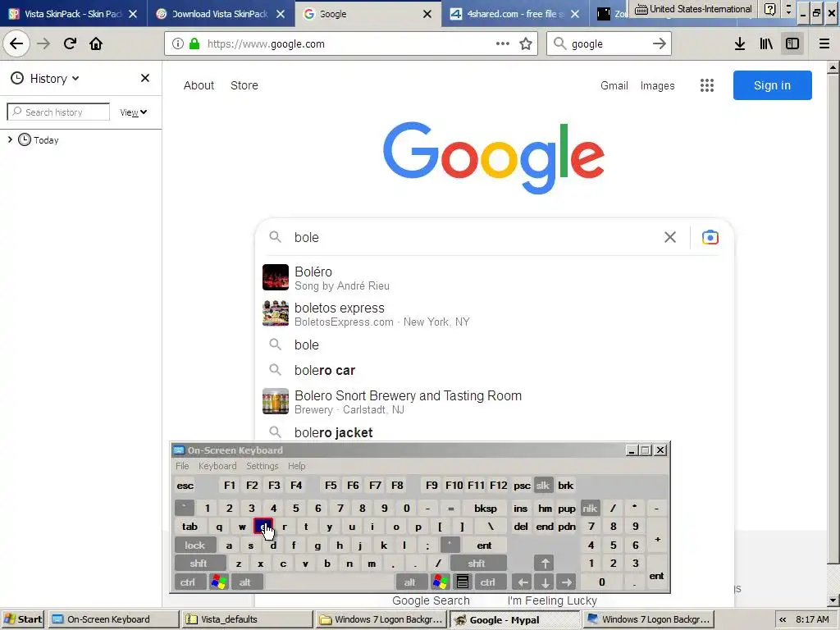Screen dimensions: 840x630
Task: Toggle the left shft key
Action: click(199, 564)
